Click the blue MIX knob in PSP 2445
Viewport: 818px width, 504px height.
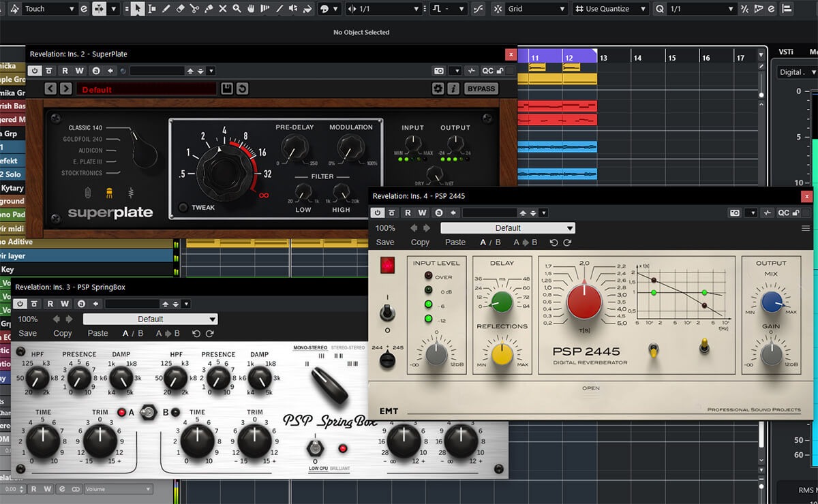coord(771,302)
